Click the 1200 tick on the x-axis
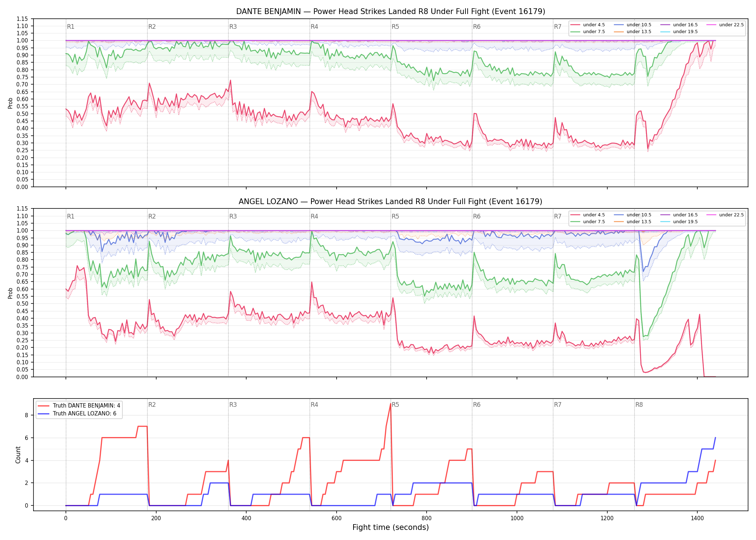Screen dimensions: 756x540 point(607,518)
